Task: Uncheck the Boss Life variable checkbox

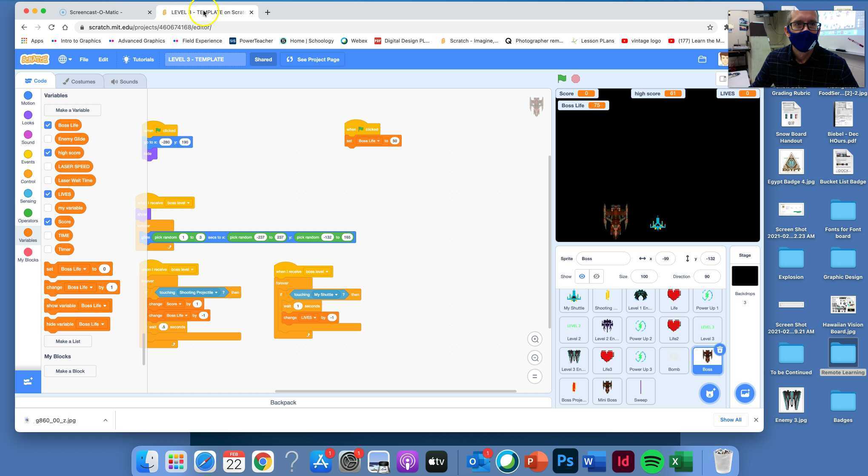Action: tap(48, 125)
